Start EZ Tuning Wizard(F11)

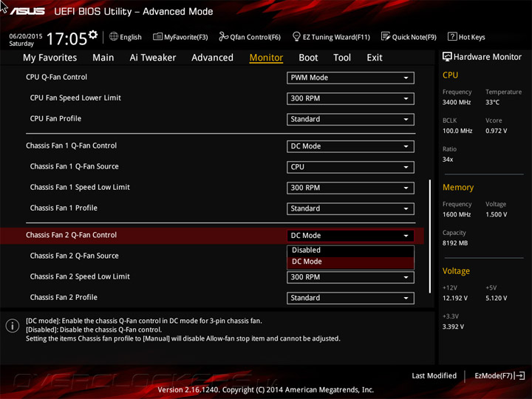tap(331, 37)
